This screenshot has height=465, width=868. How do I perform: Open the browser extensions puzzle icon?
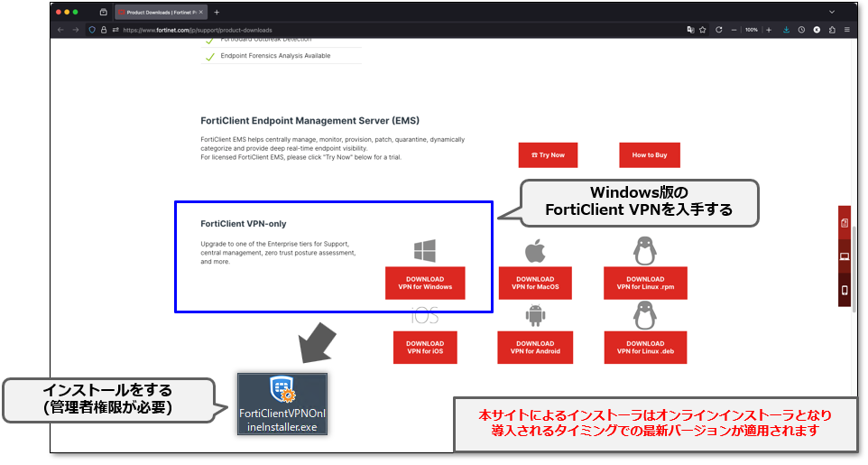831,30
